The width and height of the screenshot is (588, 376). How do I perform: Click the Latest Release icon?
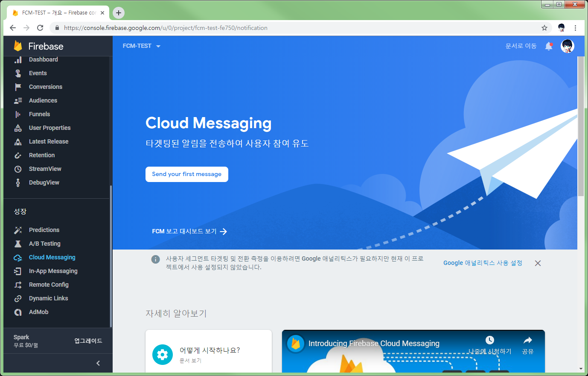[18, 142]
